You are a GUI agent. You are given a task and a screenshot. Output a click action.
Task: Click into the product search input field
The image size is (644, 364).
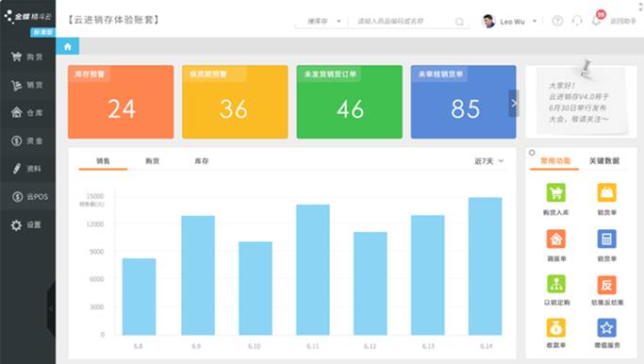(401, 21)
